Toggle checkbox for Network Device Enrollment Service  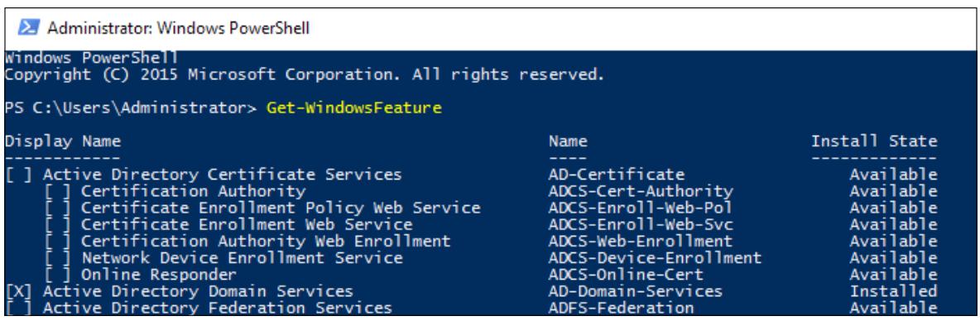coord(57,258)
